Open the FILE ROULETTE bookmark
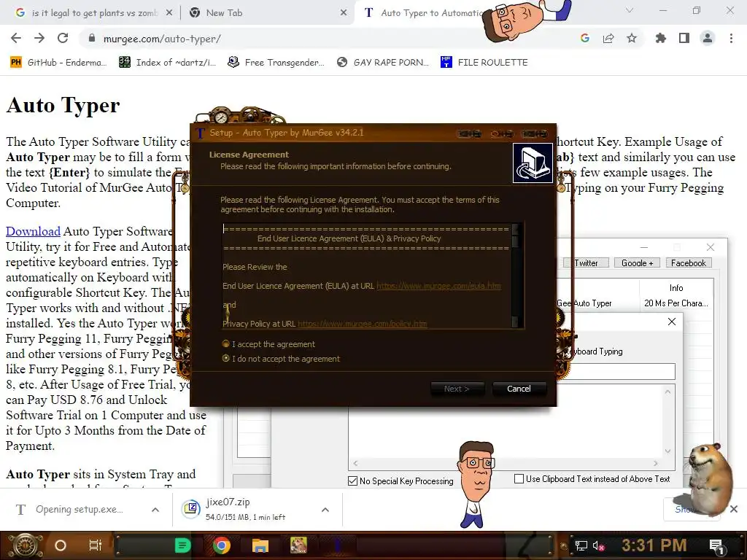This screenshot has height=560, width=747. (484, 63)
